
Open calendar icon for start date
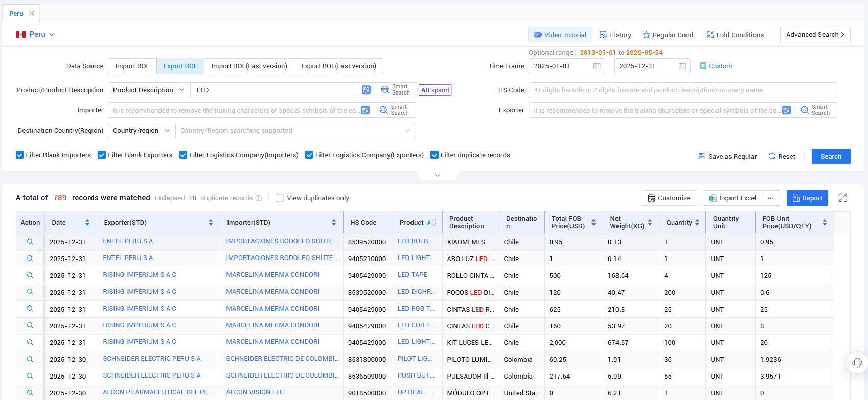click(x=597, y=66)
